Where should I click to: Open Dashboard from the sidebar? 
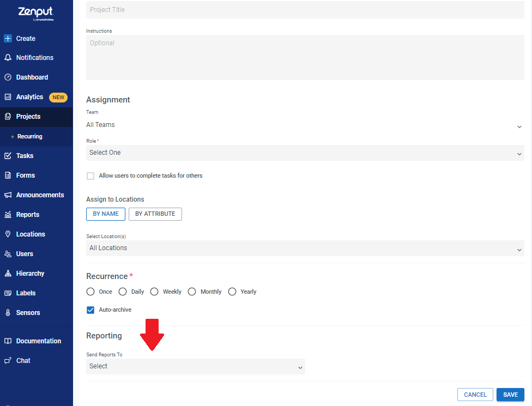pos(32,77)
